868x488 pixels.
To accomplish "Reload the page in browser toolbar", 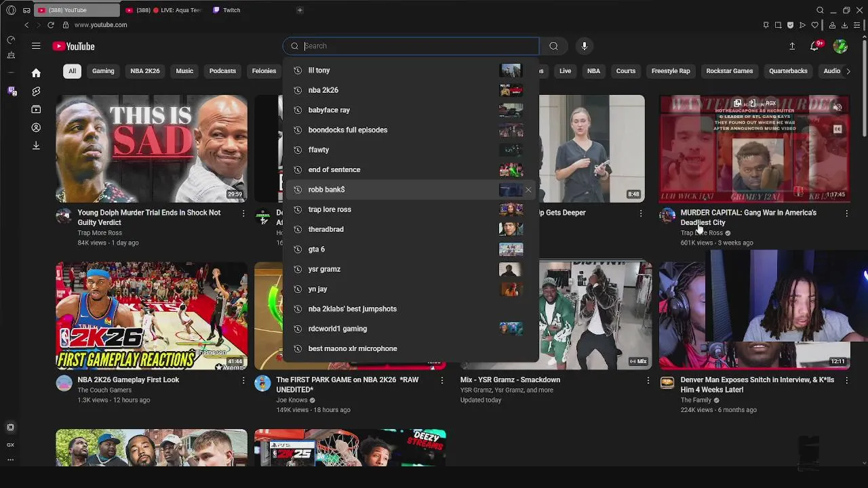I will (50, 25).
